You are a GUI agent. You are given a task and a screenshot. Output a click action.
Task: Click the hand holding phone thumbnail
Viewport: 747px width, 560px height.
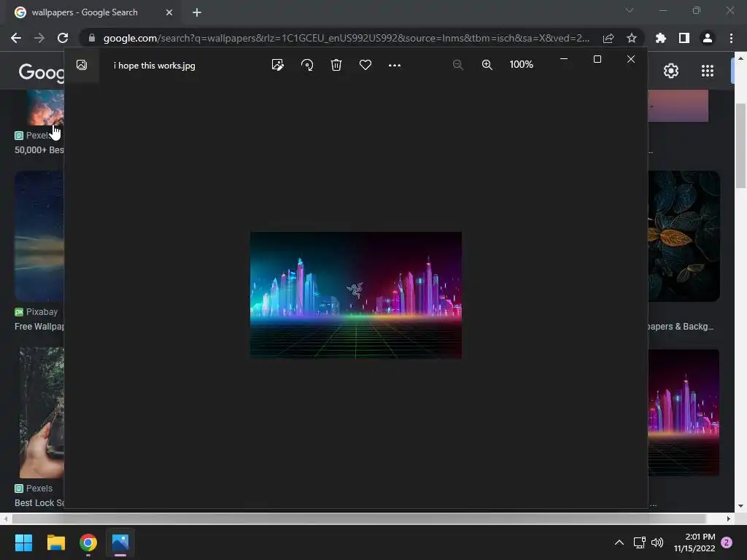(x=42, y=413)
